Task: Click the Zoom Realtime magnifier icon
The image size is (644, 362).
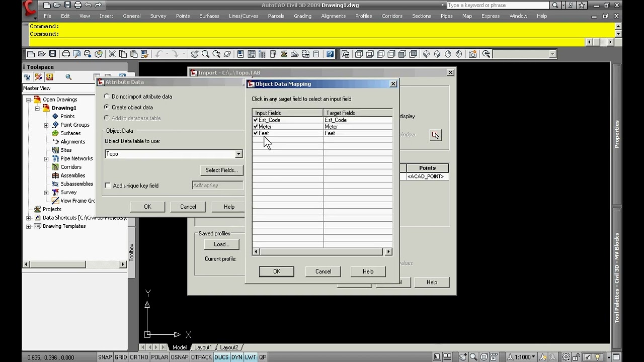Action: [x=205, y=54]
